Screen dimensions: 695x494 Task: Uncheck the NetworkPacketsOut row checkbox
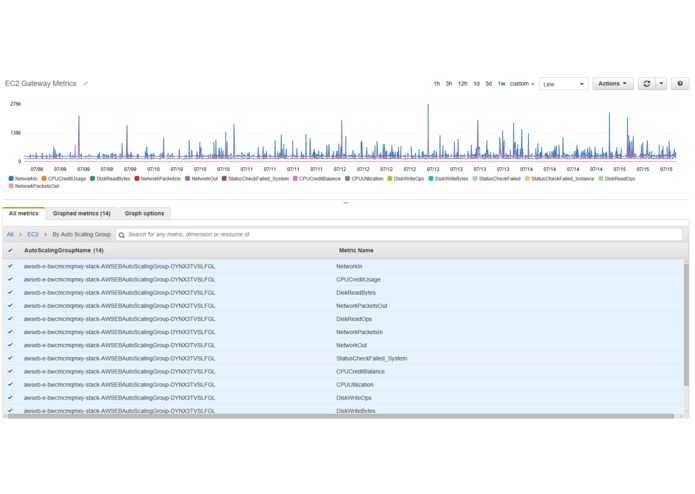pos(10,306)
